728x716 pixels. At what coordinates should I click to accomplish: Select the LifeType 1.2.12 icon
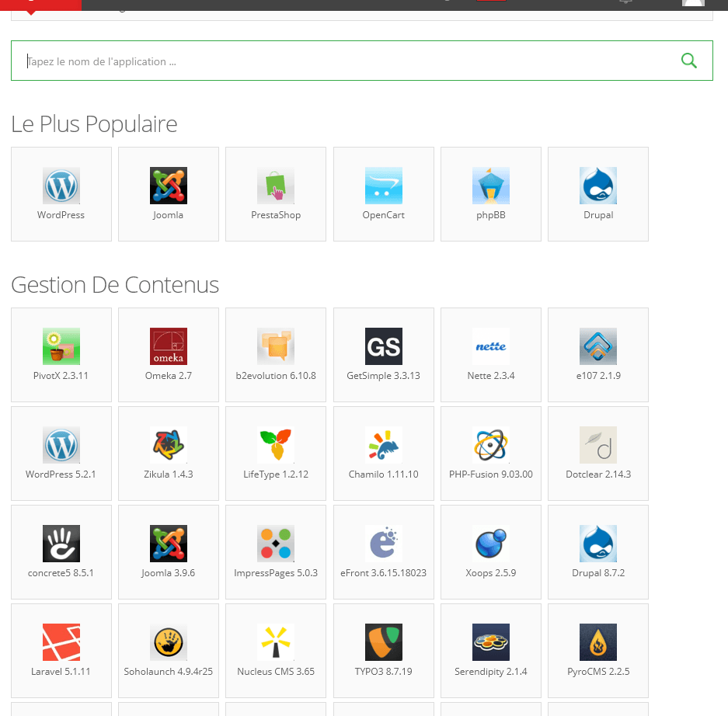coord(276,445)
